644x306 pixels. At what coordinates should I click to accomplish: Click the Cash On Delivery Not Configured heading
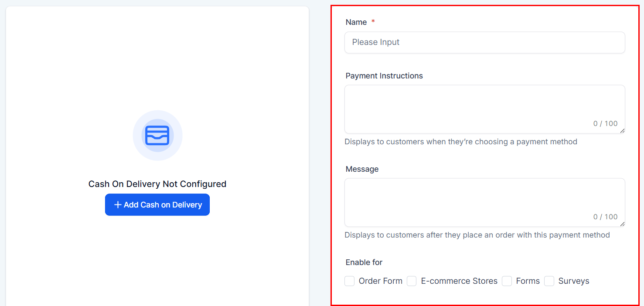157,184
